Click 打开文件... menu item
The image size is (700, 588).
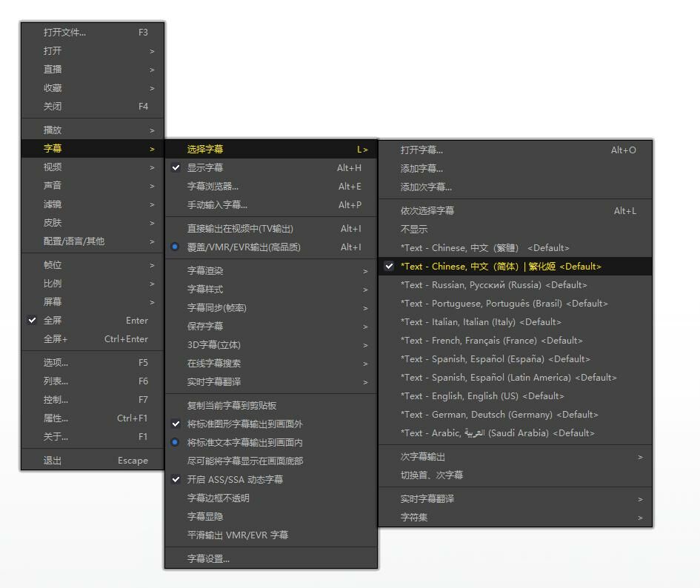[x=65, y=33]
